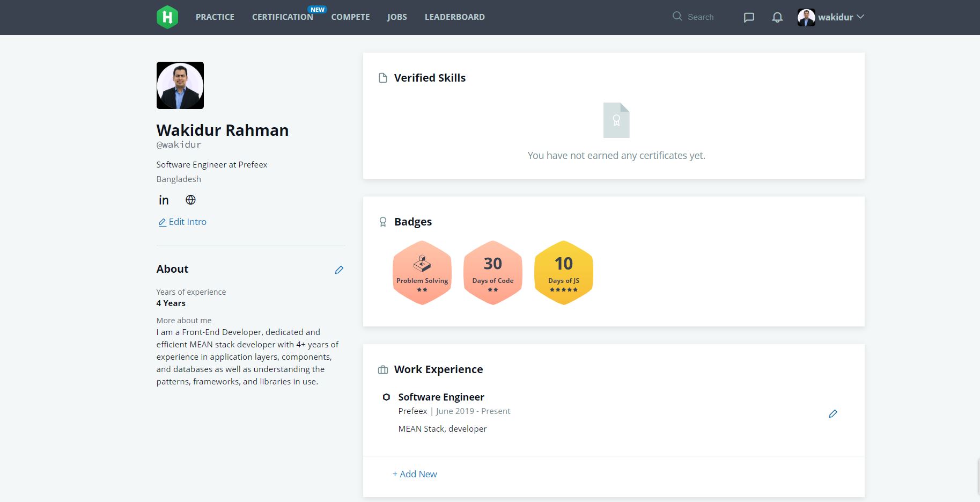Screen dimensions: 980x502
Task: Open the LinkedIn profile icon
Action: click(164, 200)
